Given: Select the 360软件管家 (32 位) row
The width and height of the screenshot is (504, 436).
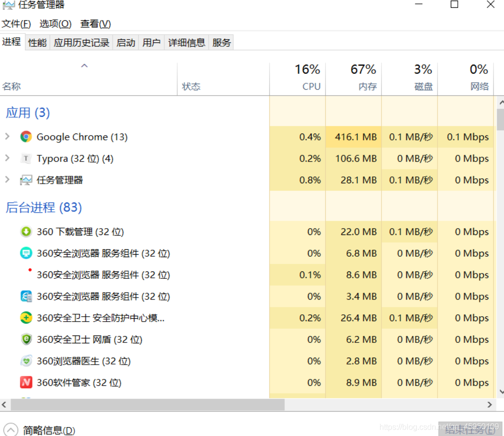Looking at the screenshot, I should tap(247, 383).
